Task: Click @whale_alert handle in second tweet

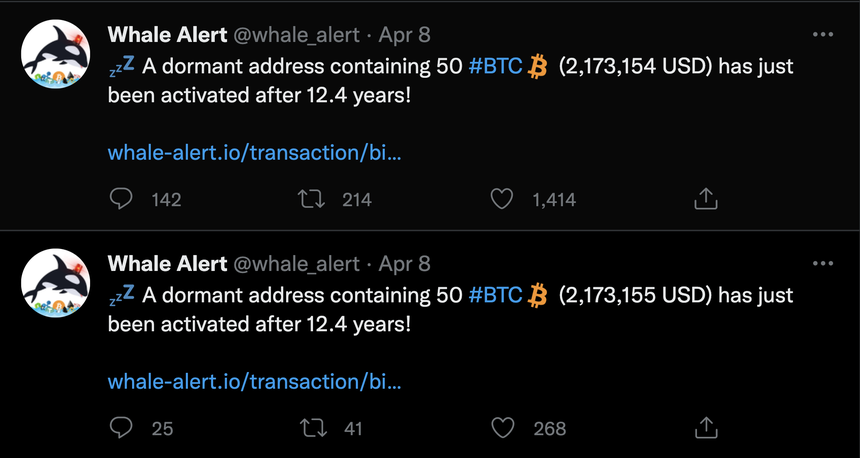Action: tap(297, 264)
